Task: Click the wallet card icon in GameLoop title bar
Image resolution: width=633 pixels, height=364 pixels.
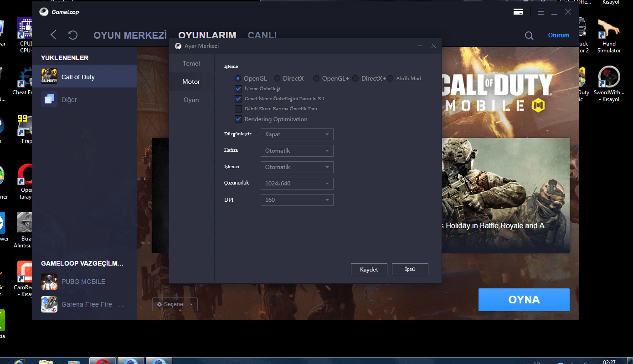Action: 518,12
